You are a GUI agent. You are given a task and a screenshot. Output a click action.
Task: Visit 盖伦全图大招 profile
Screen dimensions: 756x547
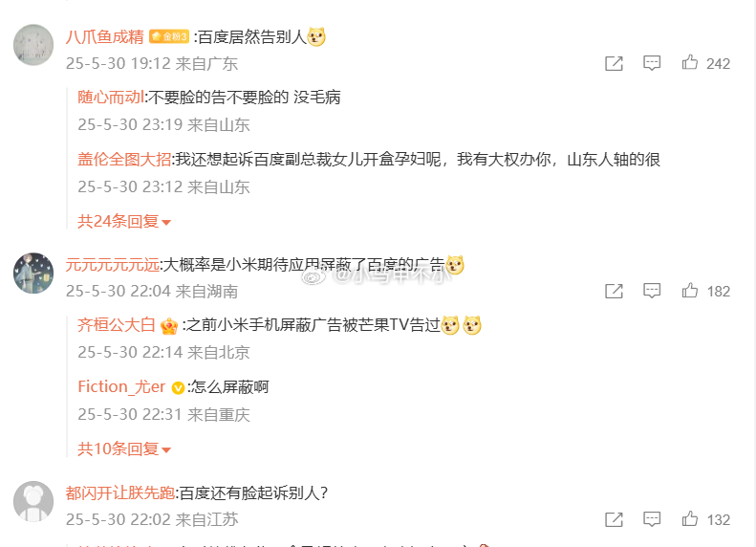124,159
